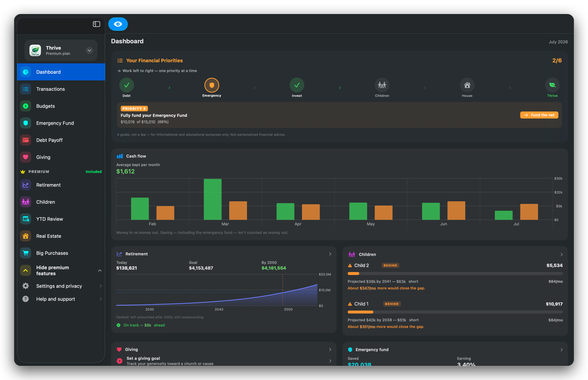Click the $1,612 average kept value
Screen dimensions: 588x380
(125, 171)
